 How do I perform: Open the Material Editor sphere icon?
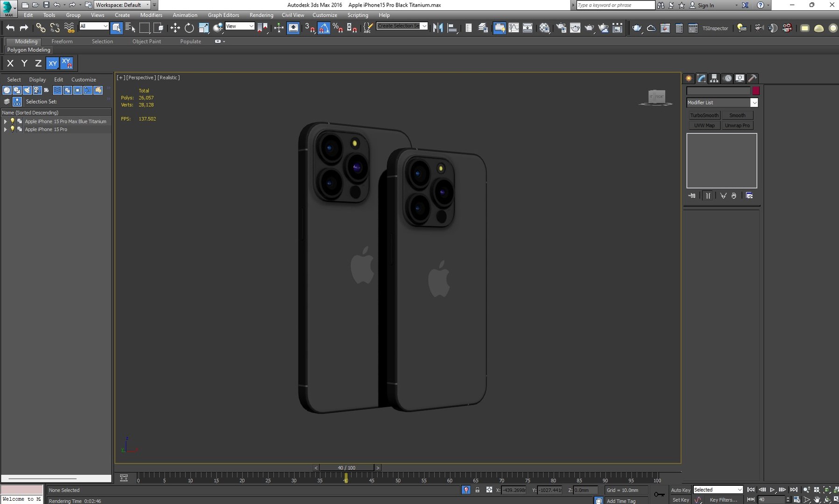tap(544, 28)
